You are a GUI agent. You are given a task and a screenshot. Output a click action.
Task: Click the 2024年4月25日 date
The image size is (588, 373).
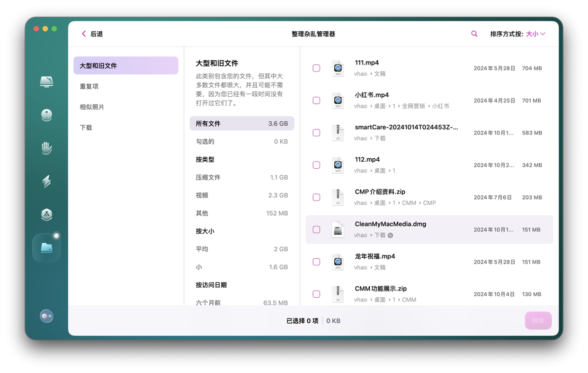(494, 100)
